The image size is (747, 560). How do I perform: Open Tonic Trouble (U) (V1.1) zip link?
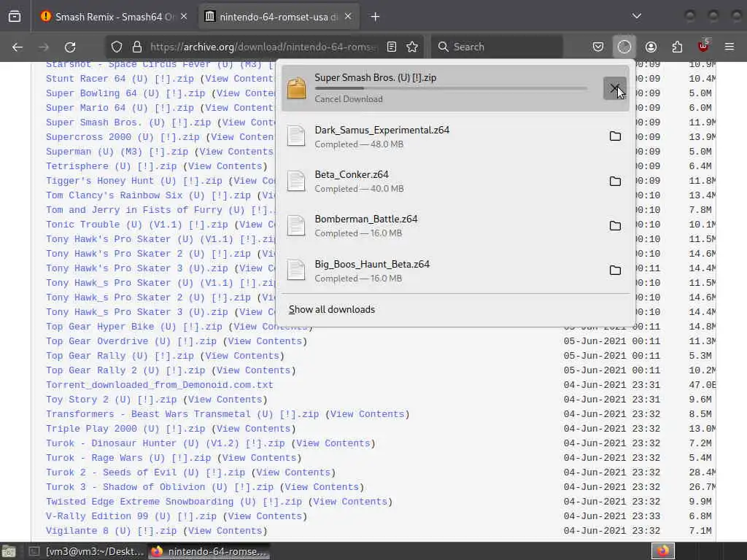click(136, 225)
